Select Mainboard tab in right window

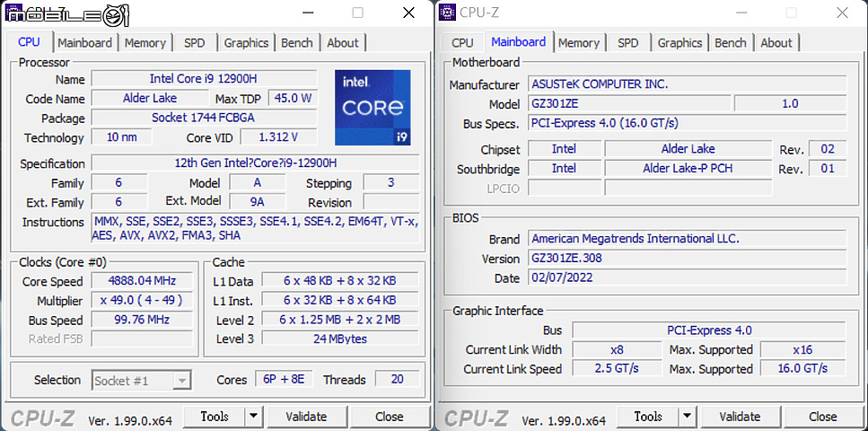pos(519,41)
